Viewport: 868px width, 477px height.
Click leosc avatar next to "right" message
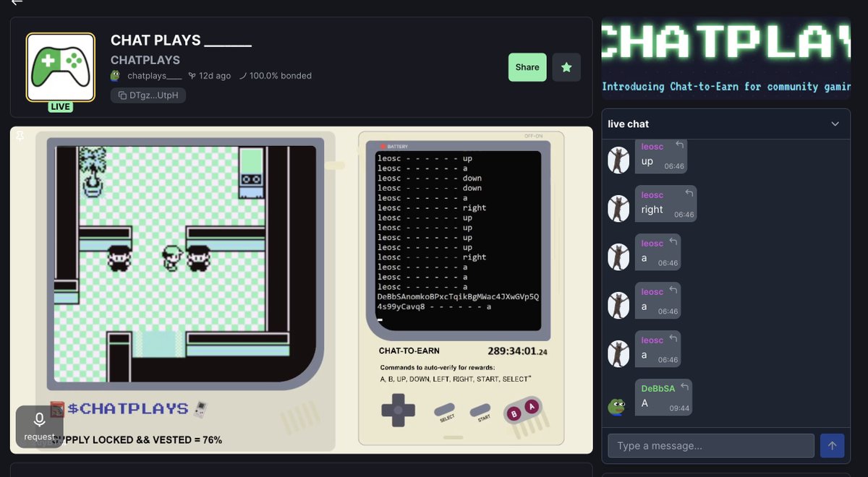pyautogui.click(x=618, y=208)
